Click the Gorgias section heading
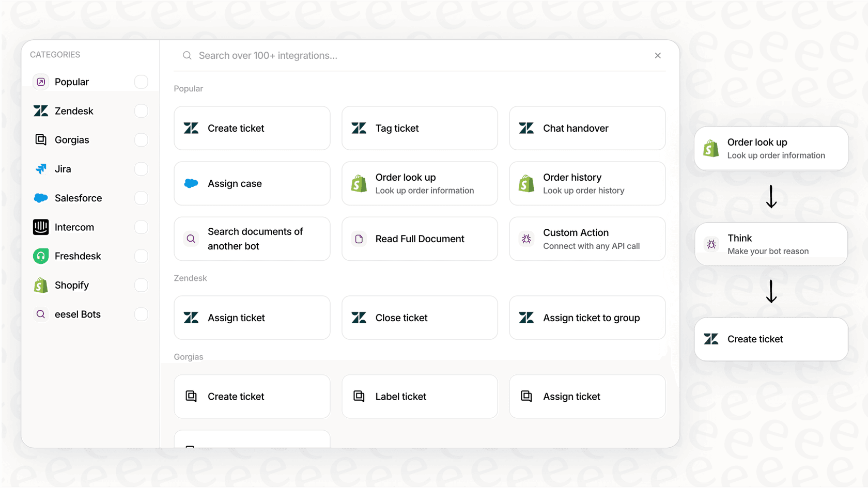Image resolution: width=868 pixels, height=488 pixels. 189,357
